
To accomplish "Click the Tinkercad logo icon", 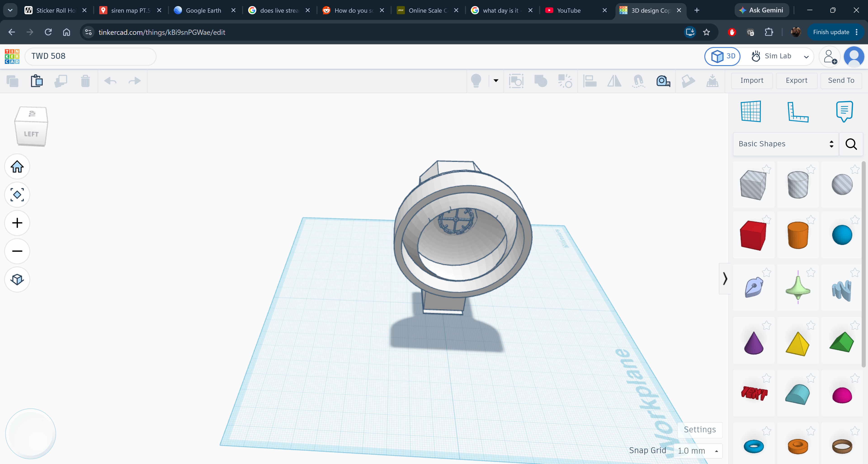I will [x=12, y=56].
